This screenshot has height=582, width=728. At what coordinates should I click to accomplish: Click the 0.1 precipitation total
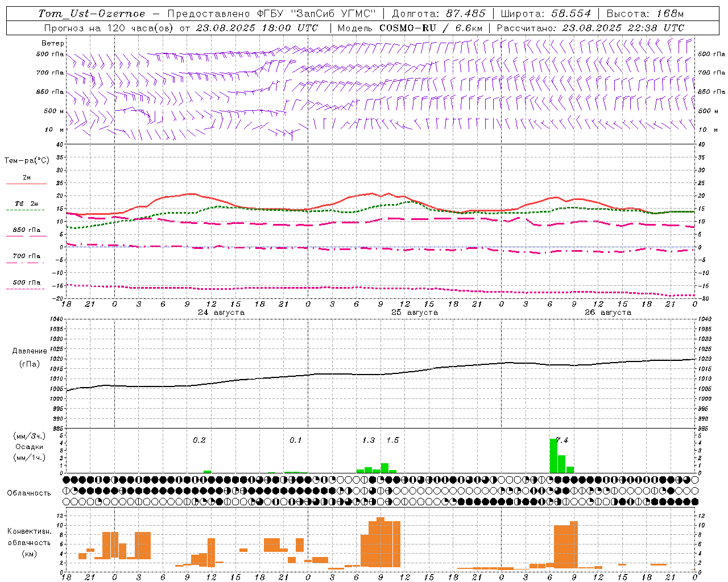click(296, 440)
